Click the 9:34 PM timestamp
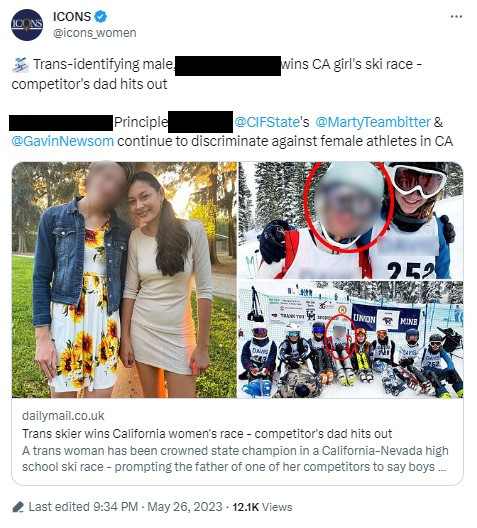The width and height of the screenshot is (477, 528). click(115, 507)
